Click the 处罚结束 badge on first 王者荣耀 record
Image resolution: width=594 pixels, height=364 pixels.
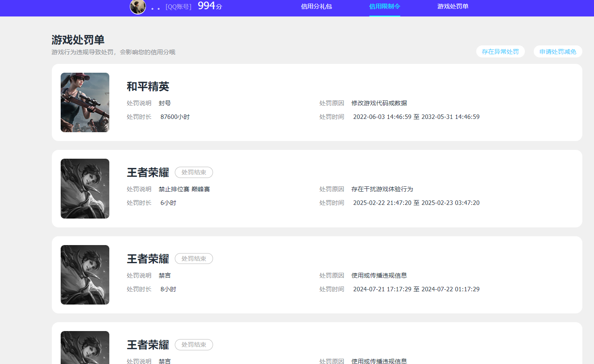pyautogui.click(x=194, y=172)
